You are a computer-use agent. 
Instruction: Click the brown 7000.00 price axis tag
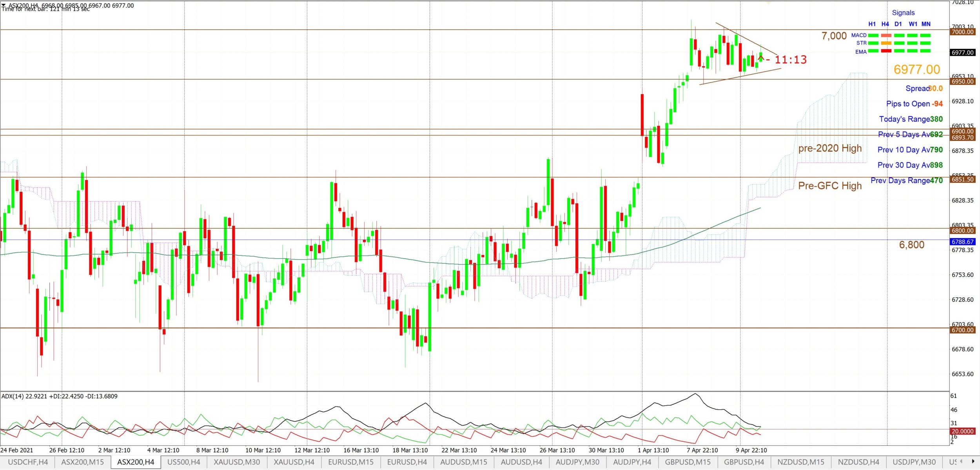pyautogui.click(x=963, y=32)
